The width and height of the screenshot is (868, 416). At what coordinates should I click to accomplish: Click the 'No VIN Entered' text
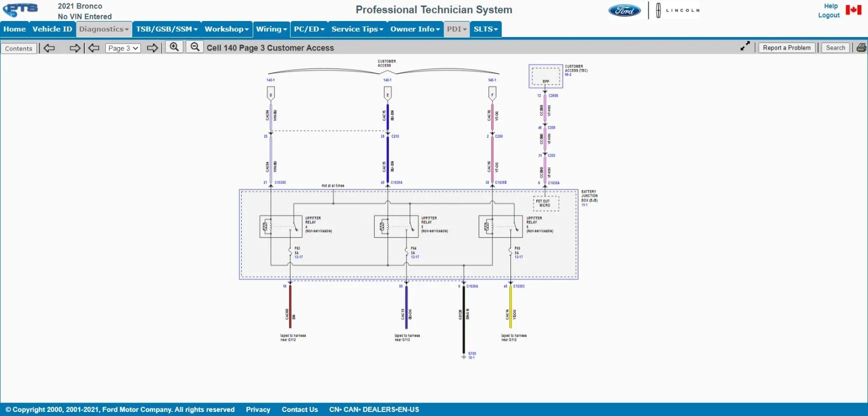85,16
